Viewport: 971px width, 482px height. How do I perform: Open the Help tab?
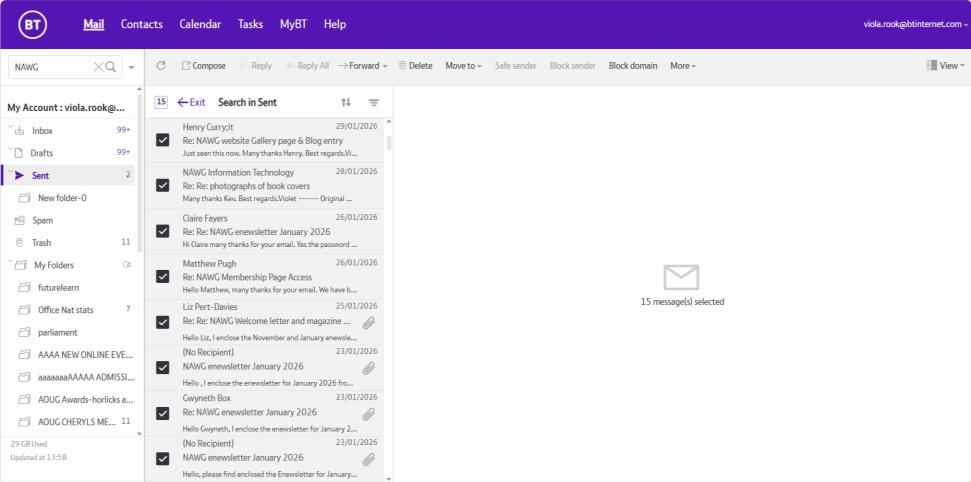click(x=335, y=24)
